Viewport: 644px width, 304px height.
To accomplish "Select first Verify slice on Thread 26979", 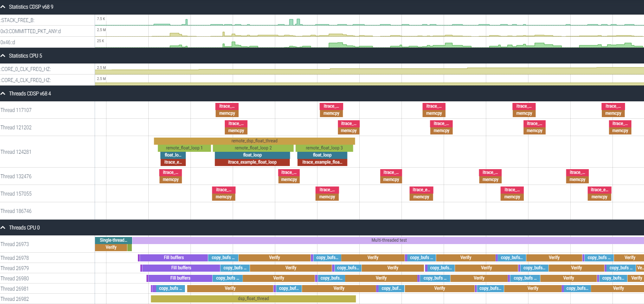I will [x=291, y=268].
